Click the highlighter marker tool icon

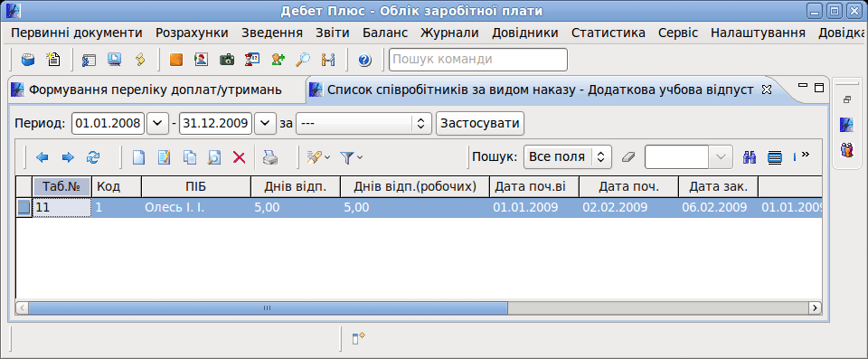click(314, 157)
